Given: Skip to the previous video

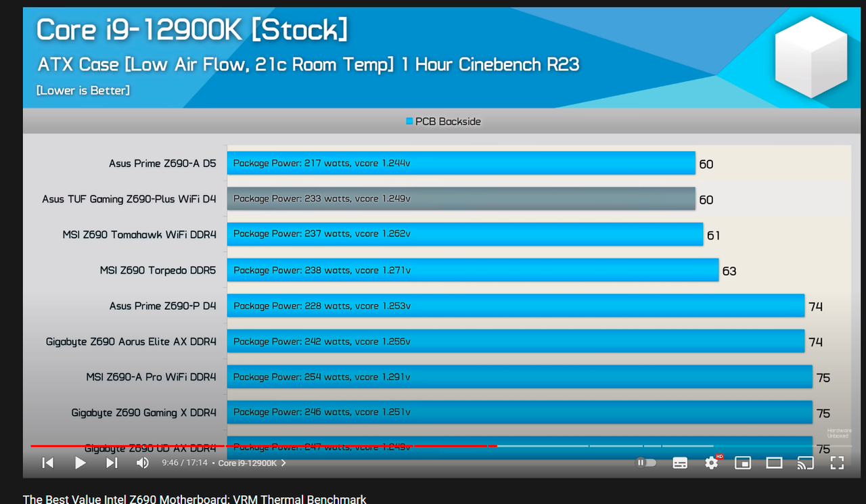Looking at the screenshot, I should click(x=48, y=463).
